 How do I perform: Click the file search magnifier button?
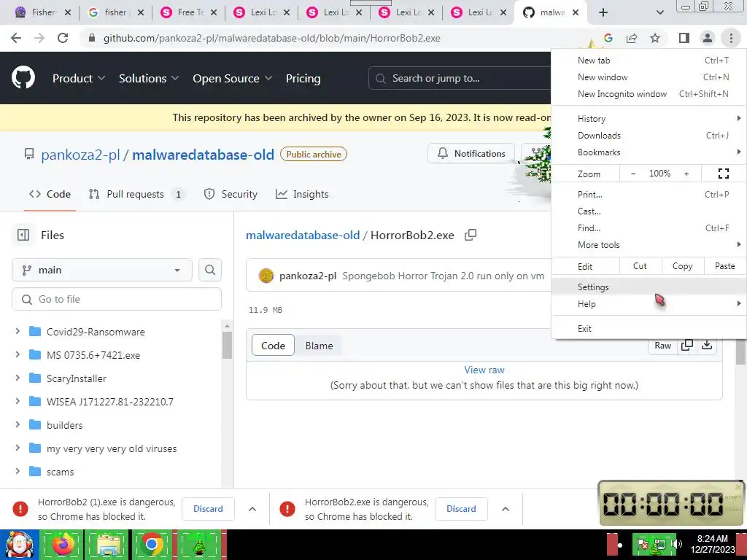pos(209,270)
